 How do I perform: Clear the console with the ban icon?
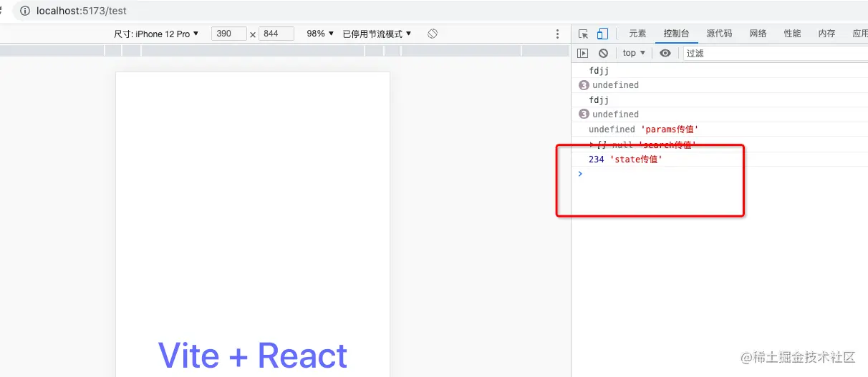(x=603, y=53)
